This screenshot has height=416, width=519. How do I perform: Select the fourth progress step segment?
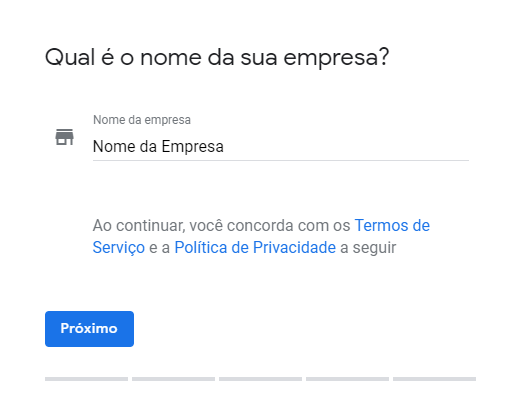click(x=347, y=379)
